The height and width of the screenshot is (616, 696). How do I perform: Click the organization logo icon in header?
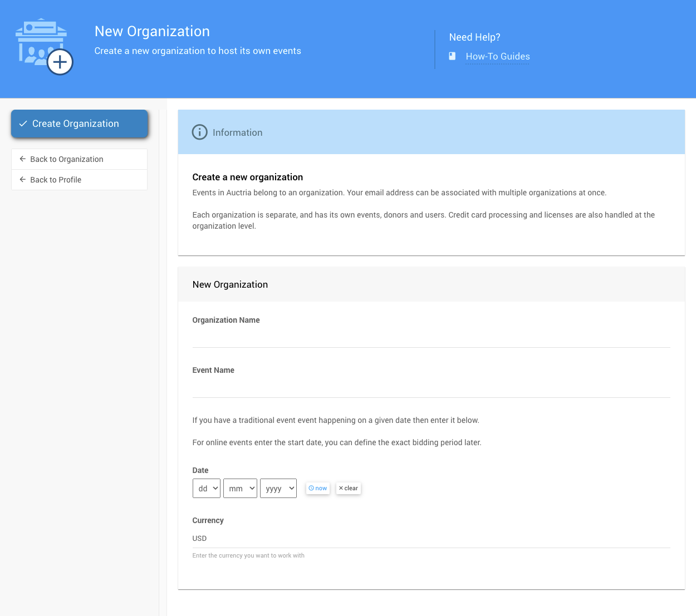tap(44, 47)
